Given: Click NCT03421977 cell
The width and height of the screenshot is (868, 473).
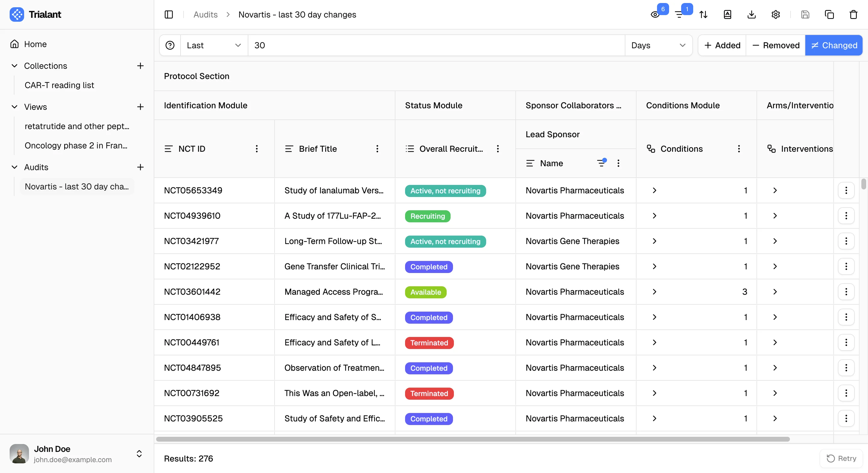Looking at the screenshot, I should pos(214,241).
